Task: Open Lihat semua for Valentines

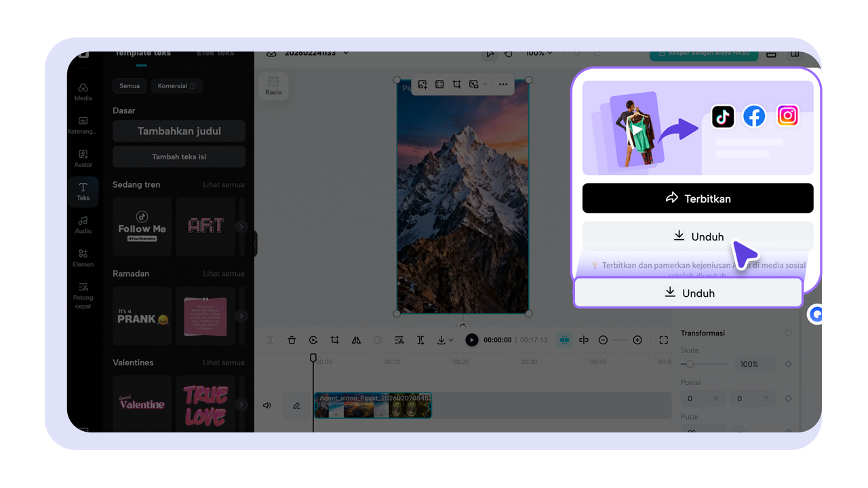Action: (224, 363)
